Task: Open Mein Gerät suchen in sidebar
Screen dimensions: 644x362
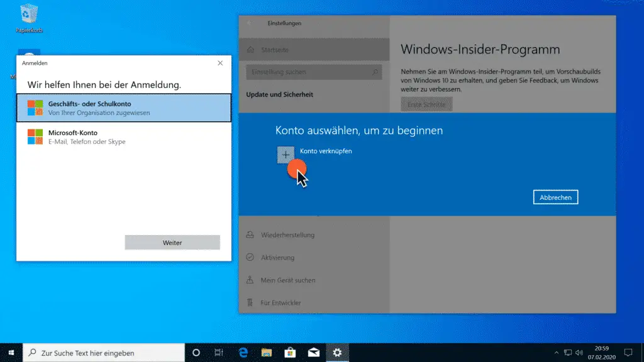Action: [x=314, y=280]
